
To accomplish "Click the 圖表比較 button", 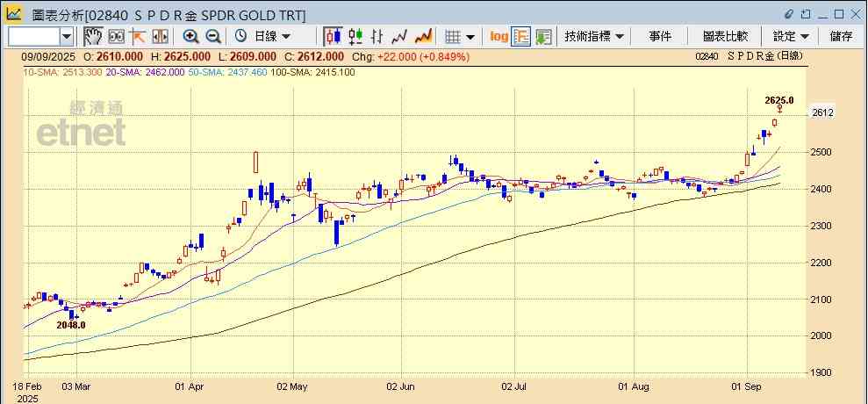I will (x=725, y=37).
